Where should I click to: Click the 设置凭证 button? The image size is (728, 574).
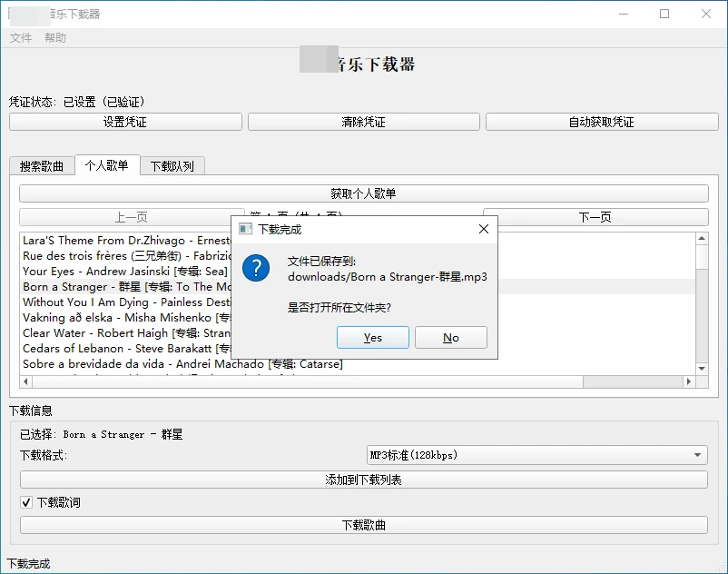(125, 122)
